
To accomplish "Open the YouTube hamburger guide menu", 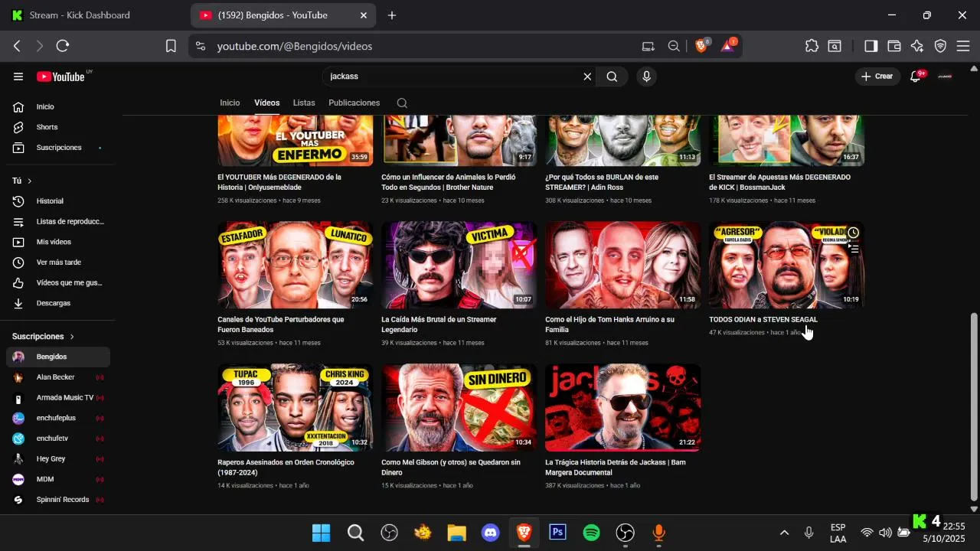I will [18, 77].
